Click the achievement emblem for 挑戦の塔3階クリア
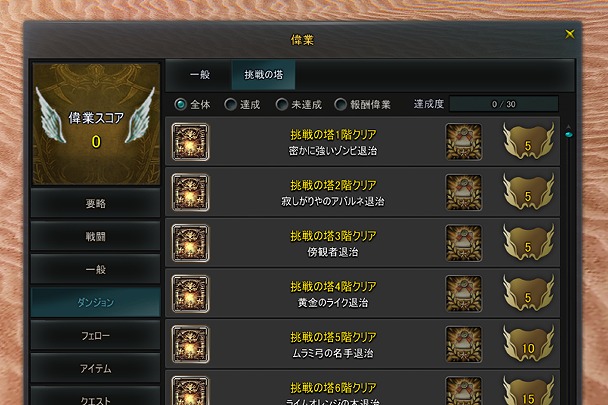Image resolution: width=608 pixels, height=405 pixels. [x=190, y=243]
